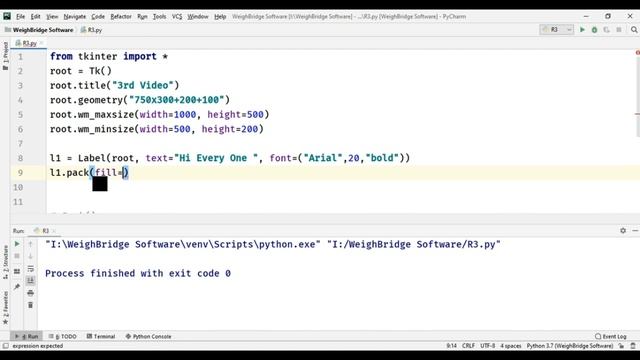Click the editor vertical scrollbar
Image resolution: width=640 pixels, height=360 pixels.
coord(637,98)
